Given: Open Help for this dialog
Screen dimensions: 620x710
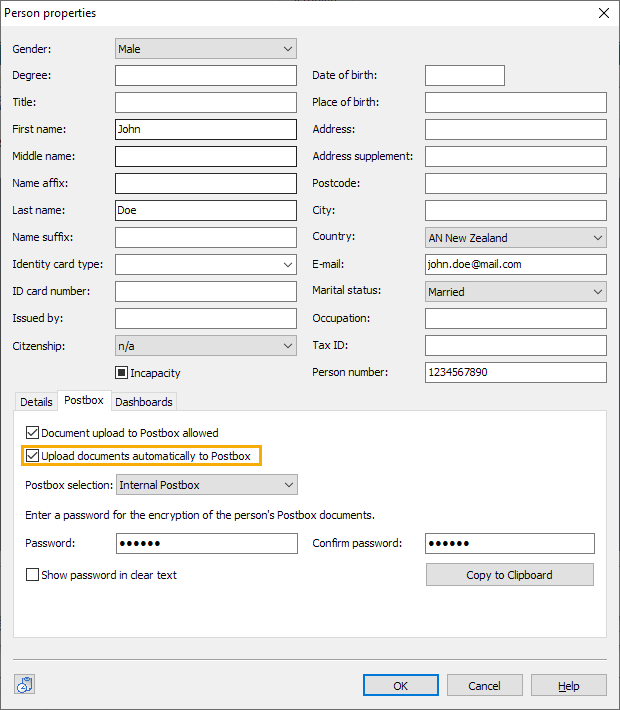Looking at the screenshot, I should (568, 685).
